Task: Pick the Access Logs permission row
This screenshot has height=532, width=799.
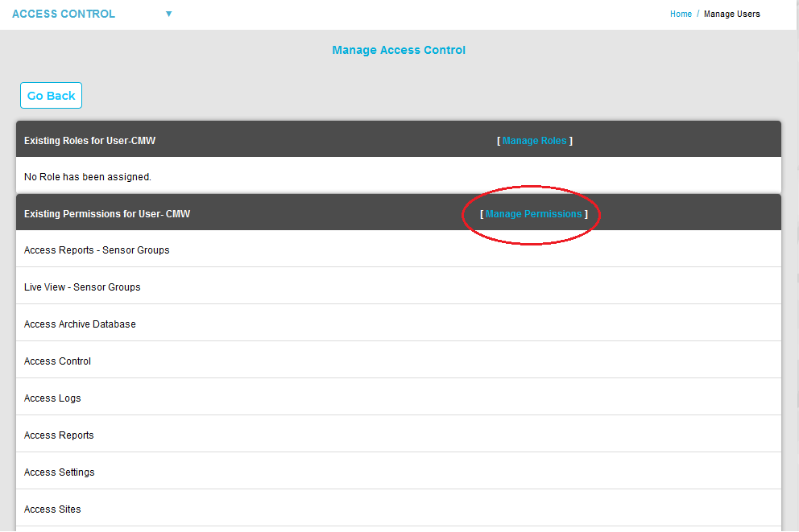Action: [52, 398]
